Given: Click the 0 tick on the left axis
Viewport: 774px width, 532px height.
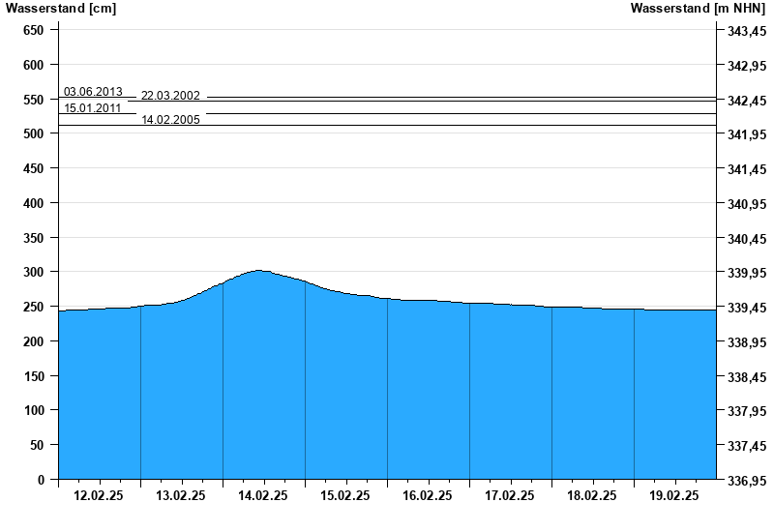Looking at the screenshot, I should click(x=41, y=480).
